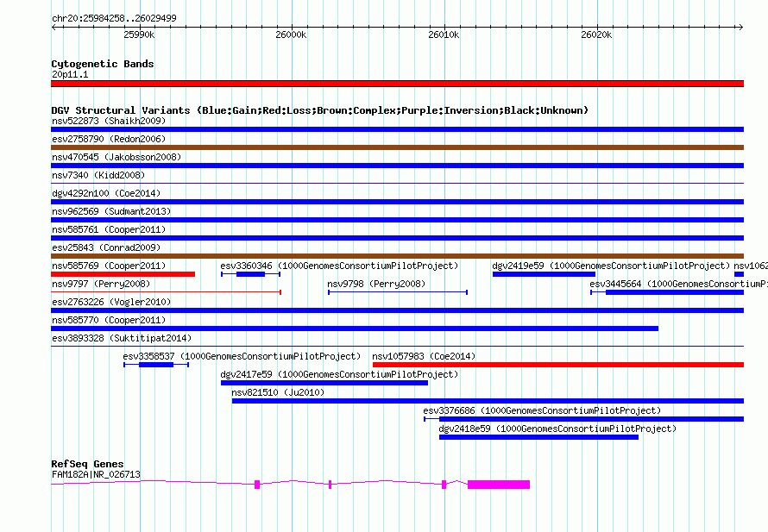768x532 pixels.
Task: Open the esv2758790 (Redon2006) variant label
Action: click(109, 139)
